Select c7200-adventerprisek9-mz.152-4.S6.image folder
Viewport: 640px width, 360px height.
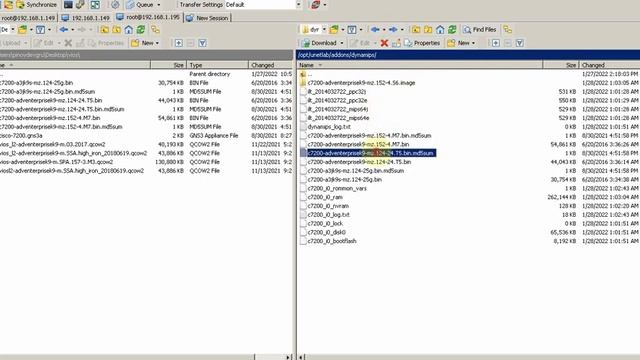click(361, 83)
